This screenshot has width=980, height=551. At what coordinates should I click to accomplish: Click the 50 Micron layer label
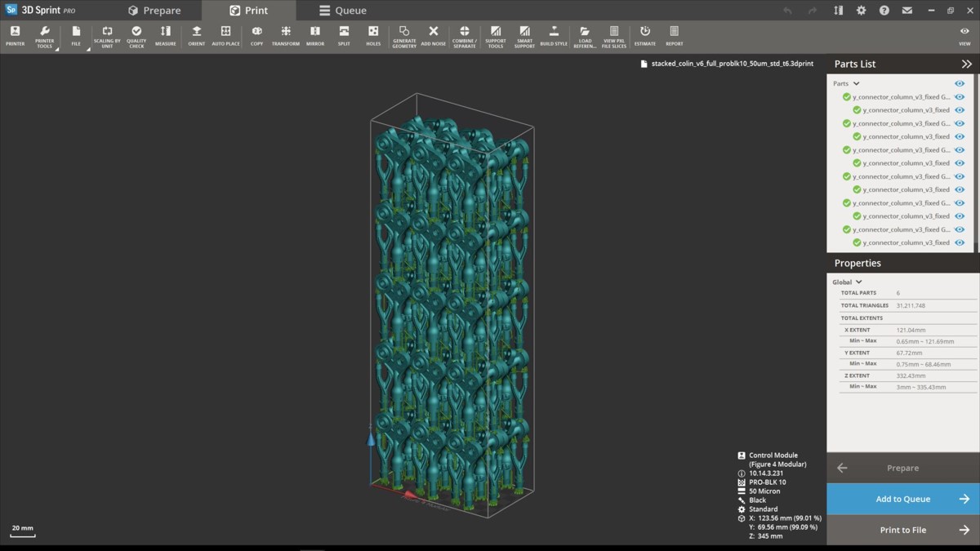click(x=764, y=491)
